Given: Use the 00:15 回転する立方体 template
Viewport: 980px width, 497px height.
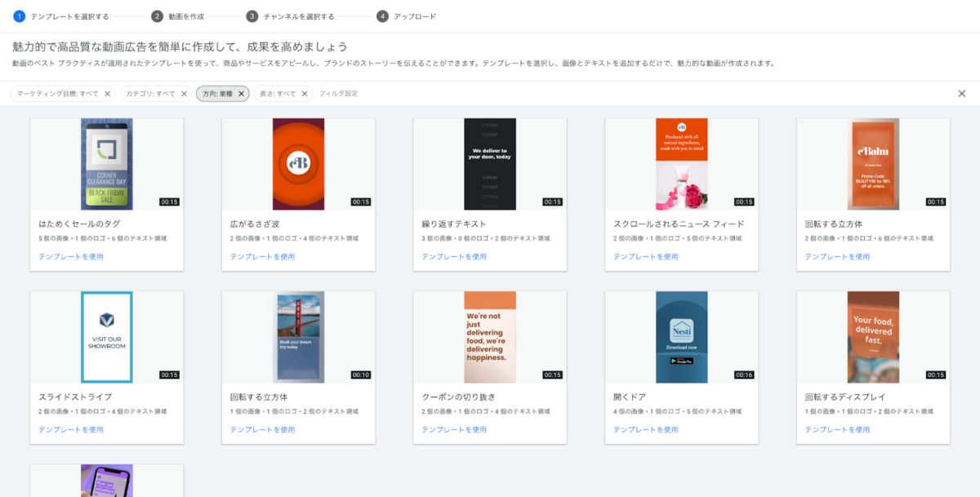Looking at the screenshot, I should [838, 256].
